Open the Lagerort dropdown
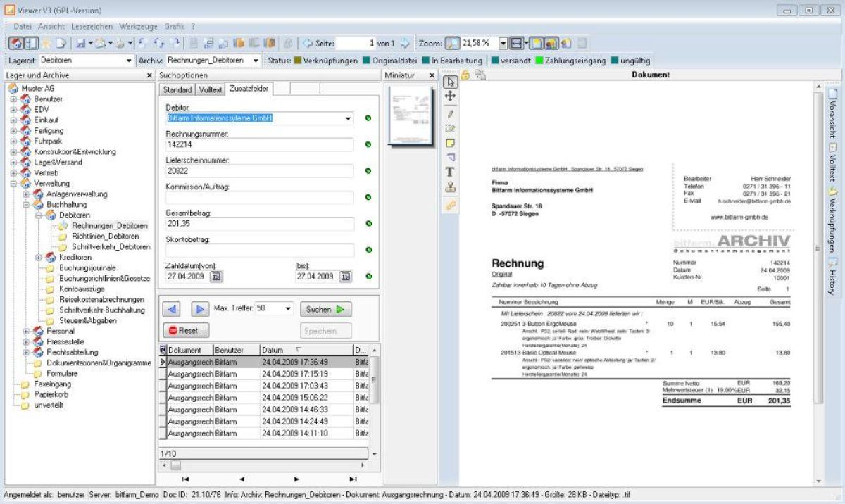The height and width of the screenshot is (504, 845). tap(128, 61)
